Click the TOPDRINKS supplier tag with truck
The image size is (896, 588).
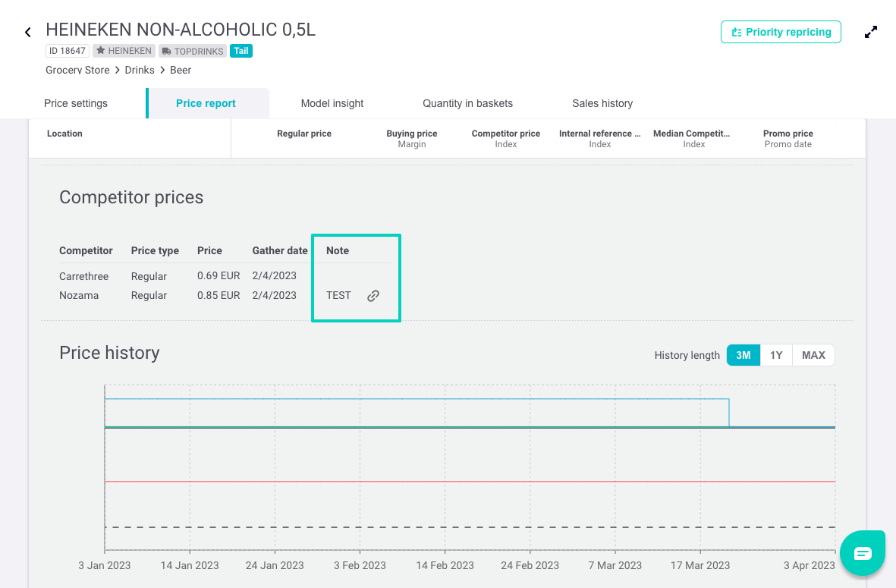click(193, 51)
